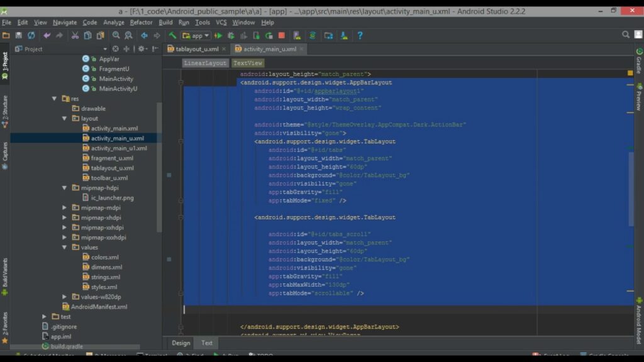Collapse the values folder
Screen dimensions: 644x362
tap(65, 247)
